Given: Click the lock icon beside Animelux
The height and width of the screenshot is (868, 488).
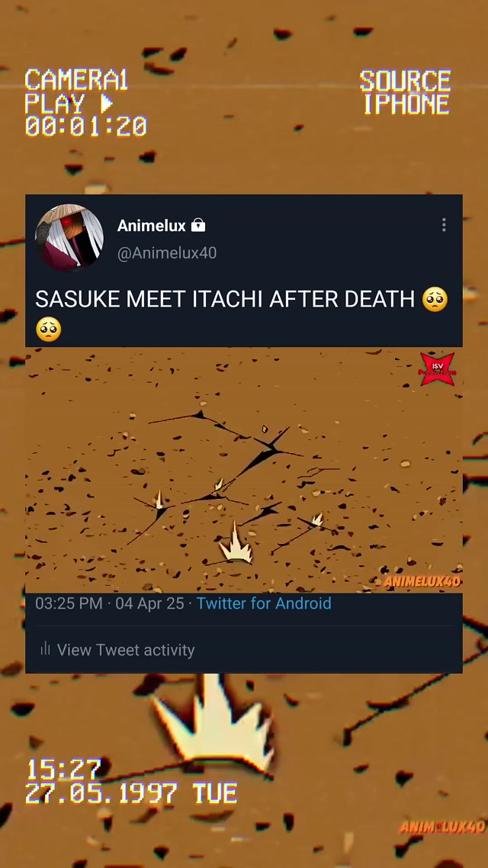Looking at the screenshot, I should [198, 225].
